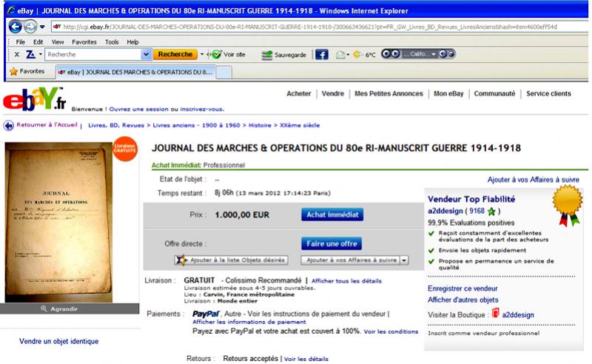Image resolution: width=592 pixels, height=364 pixels.
Task: Click the Retourner à l'Accueil arrow icon
Action: [9, 125]
